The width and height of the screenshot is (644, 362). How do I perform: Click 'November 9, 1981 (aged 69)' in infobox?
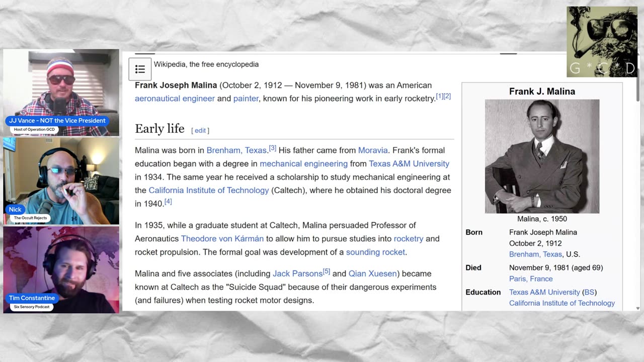pos(556,268)
